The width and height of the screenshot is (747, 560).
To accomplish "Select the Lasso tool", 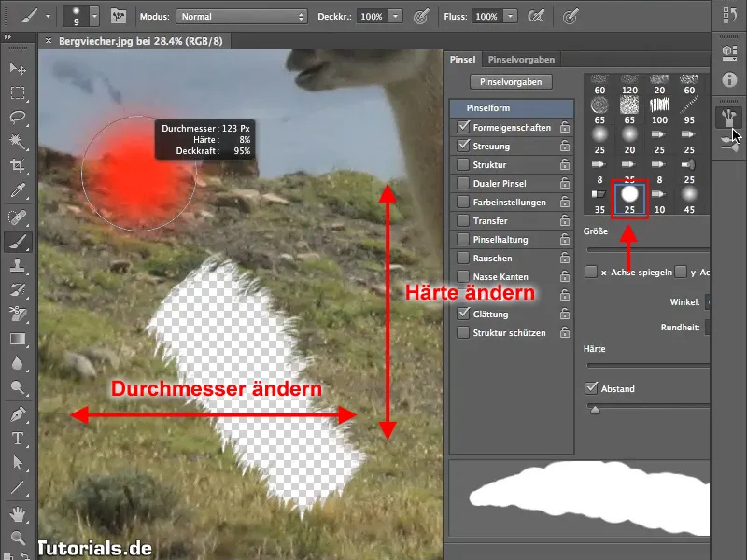I will 18,118.
